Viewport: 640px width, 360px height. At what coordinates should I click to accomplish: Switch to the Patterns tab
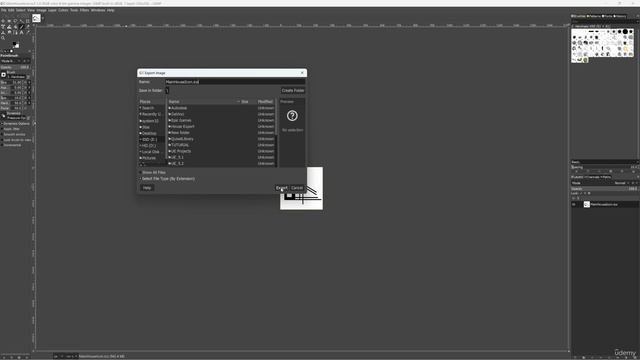coord(594,16)
